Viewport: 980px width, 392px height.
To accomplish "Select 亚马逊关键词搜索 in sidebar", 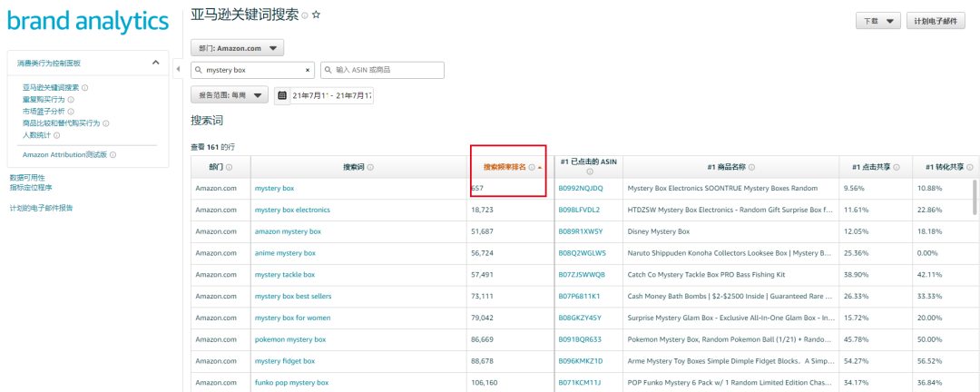I will point(51,87).
